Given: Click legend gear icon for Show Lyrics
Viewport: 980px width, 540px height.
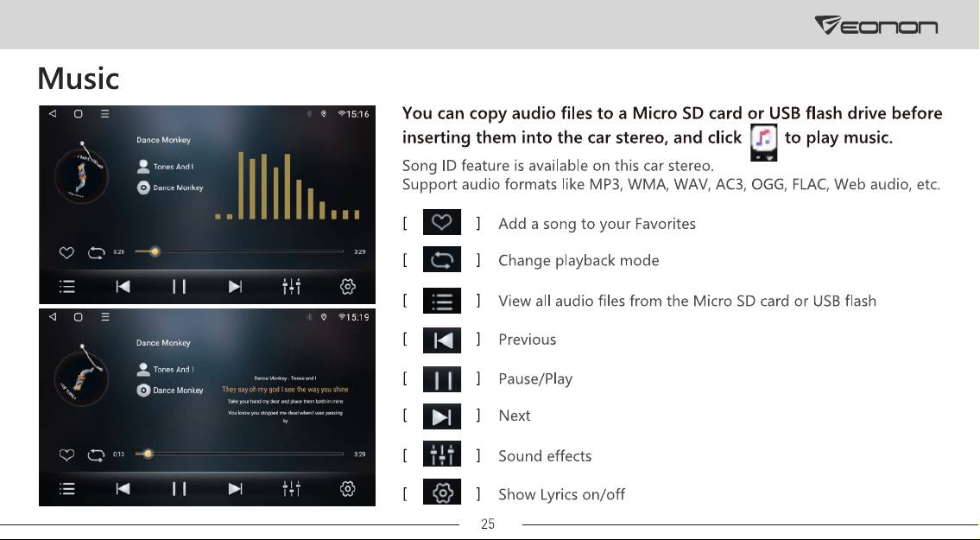Looking at the screenshot, I should click(x=442, y=492).
